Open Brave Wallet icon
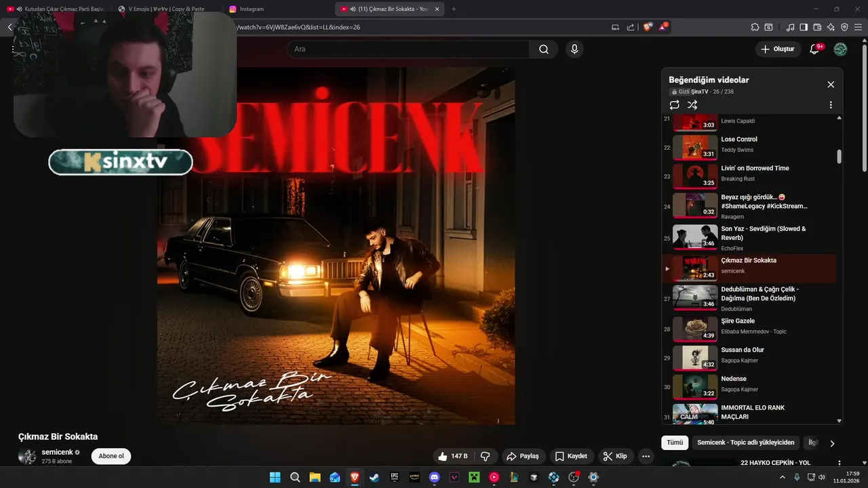The width and height of the screenshot is (868, 488). pyautogui.click(x=817, y=27)
